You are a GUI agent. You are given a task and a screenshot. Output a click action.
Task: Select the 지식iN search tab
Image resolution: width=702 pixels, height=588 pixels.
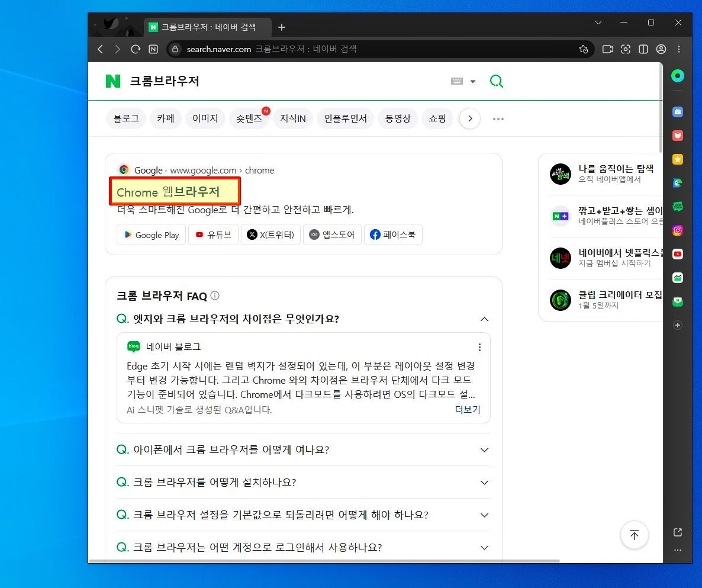[293, 118]
